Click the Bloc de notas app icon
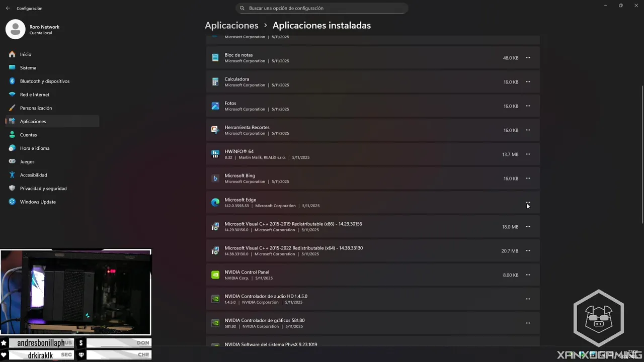The image size is (644, 362). [215, 58]
